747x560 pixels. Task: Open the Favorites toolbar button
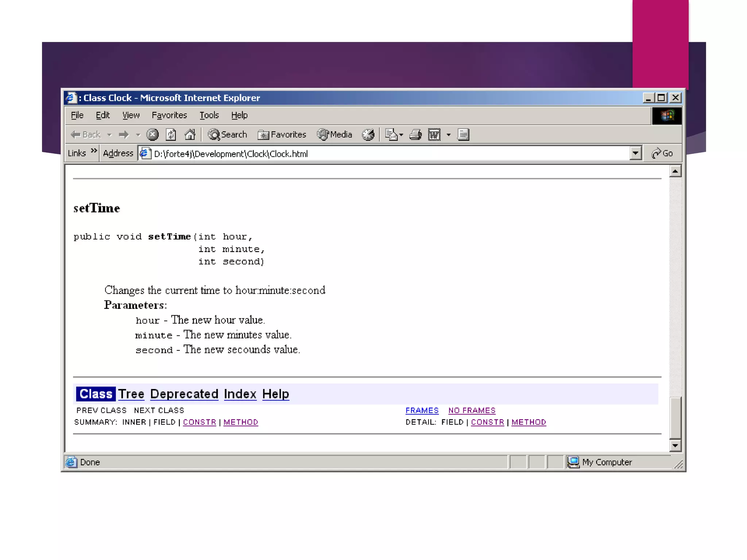282,135
